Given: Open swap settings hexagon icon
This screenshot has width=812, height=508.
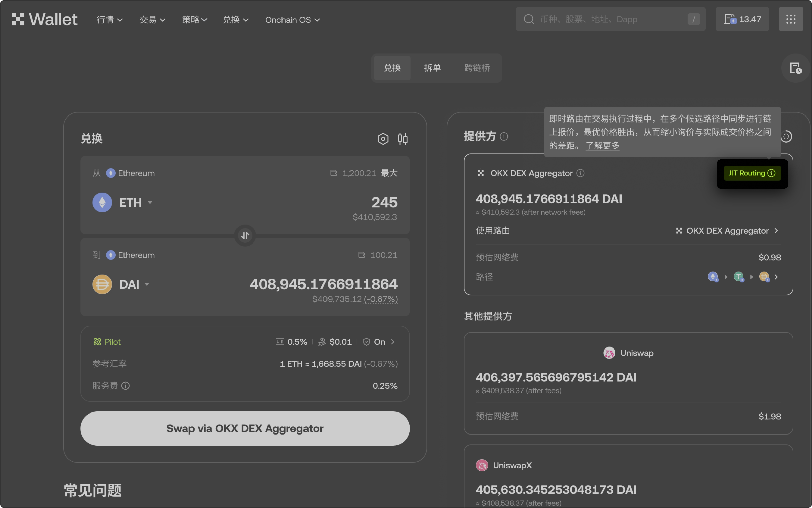Looking at the screenshot, I should tap(383, 139).
